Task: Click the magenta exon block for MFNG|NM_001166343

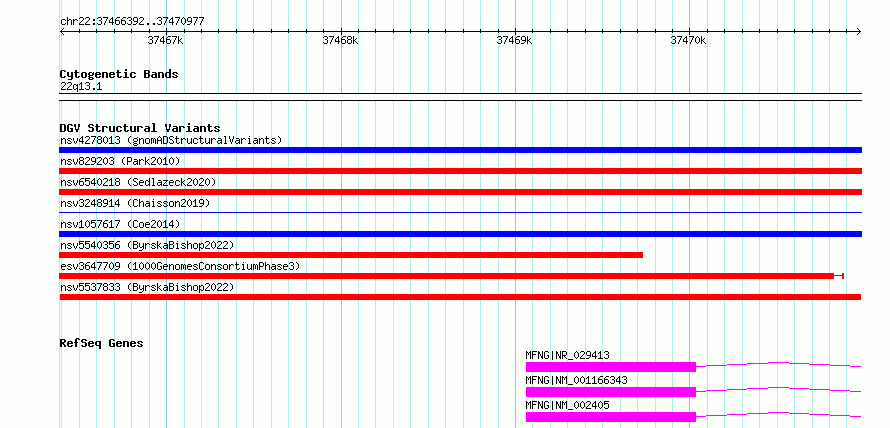Action: (611, 392)
